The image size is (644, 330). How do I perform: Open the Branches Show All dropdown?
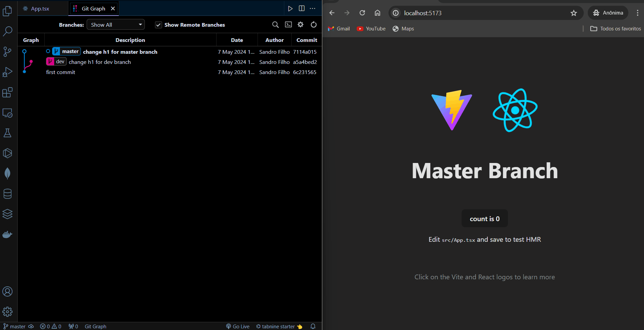tap(116, 25)
